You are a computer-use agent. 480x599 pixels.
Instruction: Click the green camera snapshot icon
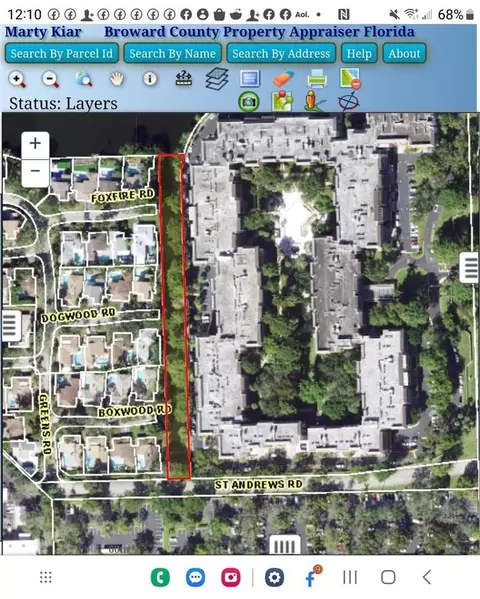(249, 102)
